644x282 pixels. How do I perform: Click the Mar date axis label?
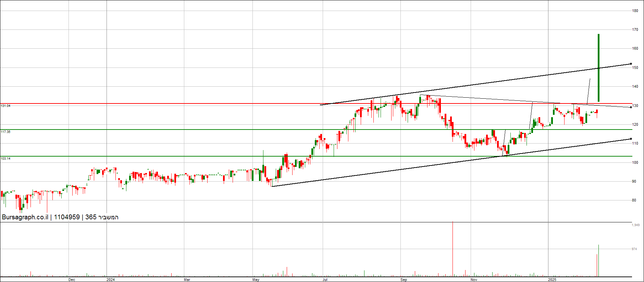pyautogui.click(x=187, y=280)
